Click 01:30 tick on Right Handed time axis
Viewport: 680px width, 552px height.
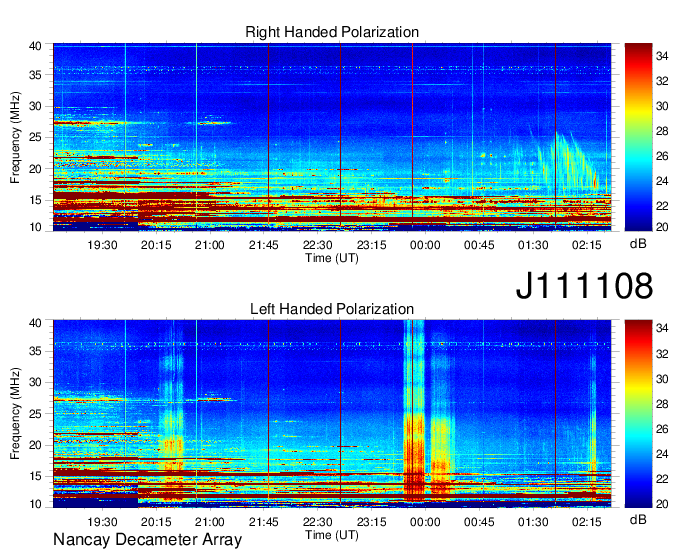point(533,245)
